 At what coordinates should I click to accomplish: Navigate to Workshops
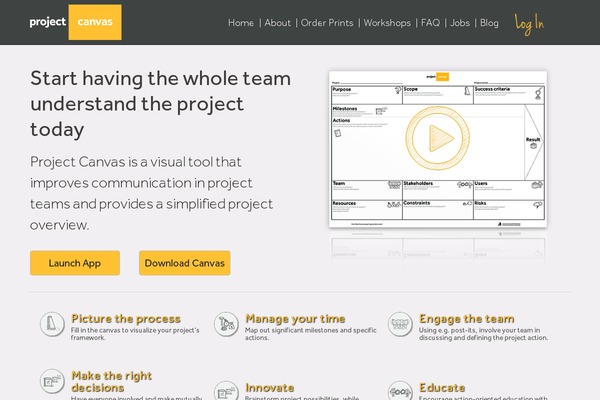[x=387, y=23]
